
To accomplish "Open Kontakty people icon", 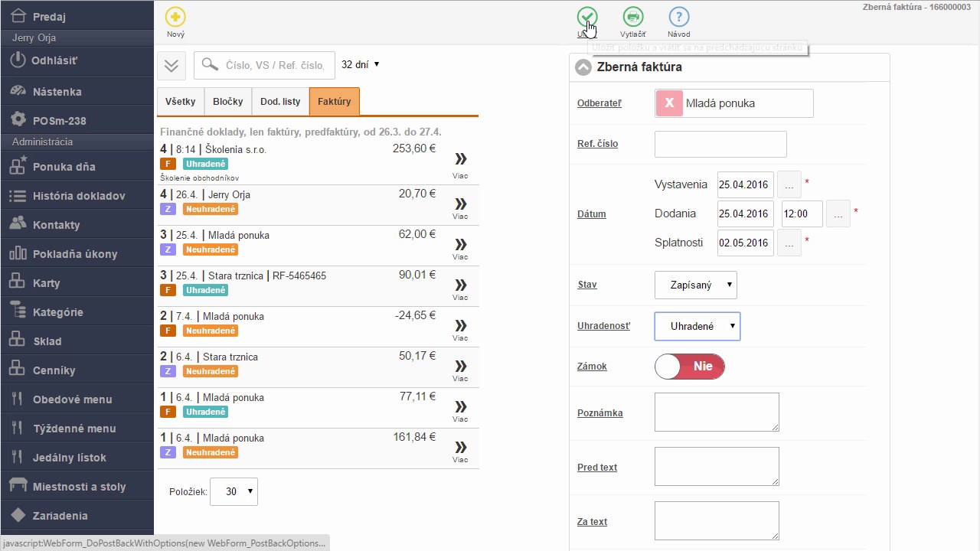I will click(18, 224).
